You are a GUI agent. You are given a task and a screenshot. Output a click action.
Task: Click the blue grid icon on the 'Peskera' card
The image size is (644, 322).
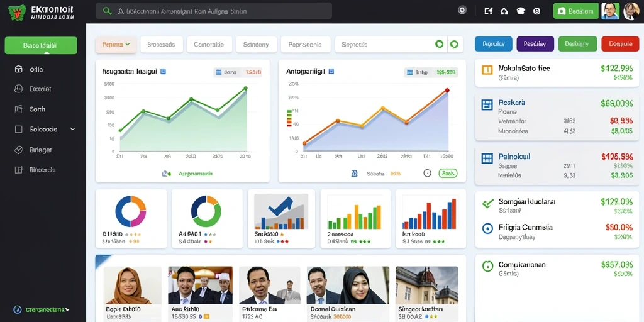coord(487,104)
